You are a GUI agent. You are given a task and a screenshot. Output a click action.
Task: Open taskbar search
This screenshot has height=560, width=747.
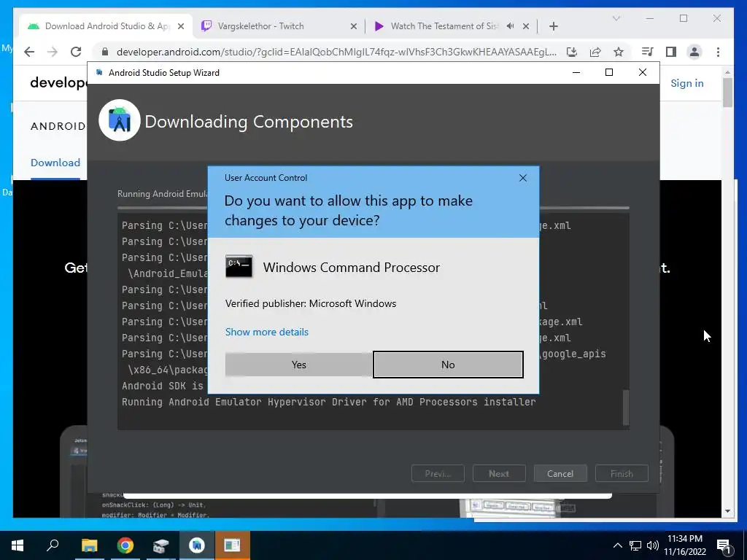point(53,545)
